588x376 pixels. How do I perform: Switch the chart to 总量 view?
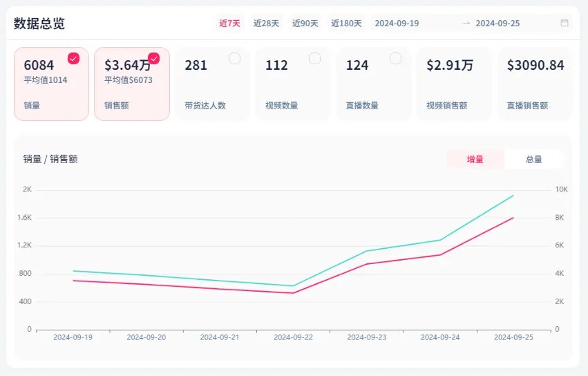tap(533, 159)
